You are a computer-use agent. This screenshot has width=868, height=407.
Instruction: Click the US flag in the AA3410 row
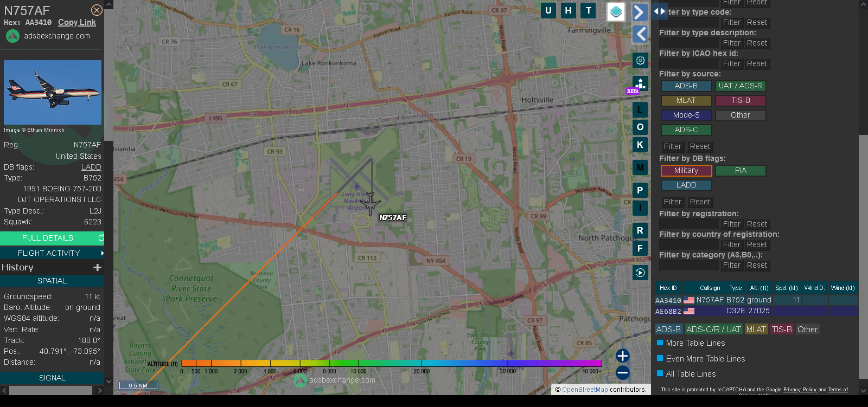click(x=689, y=300)
